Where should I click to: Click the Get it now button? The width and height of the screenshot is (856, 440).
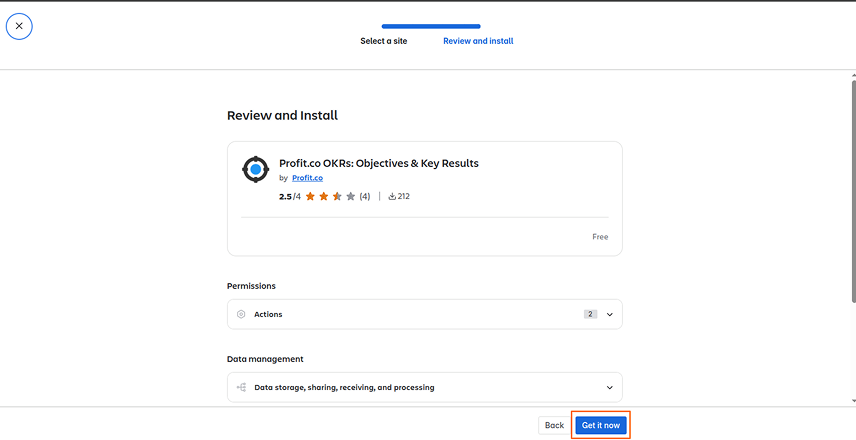pyautogui.click(x=601, y=425)
